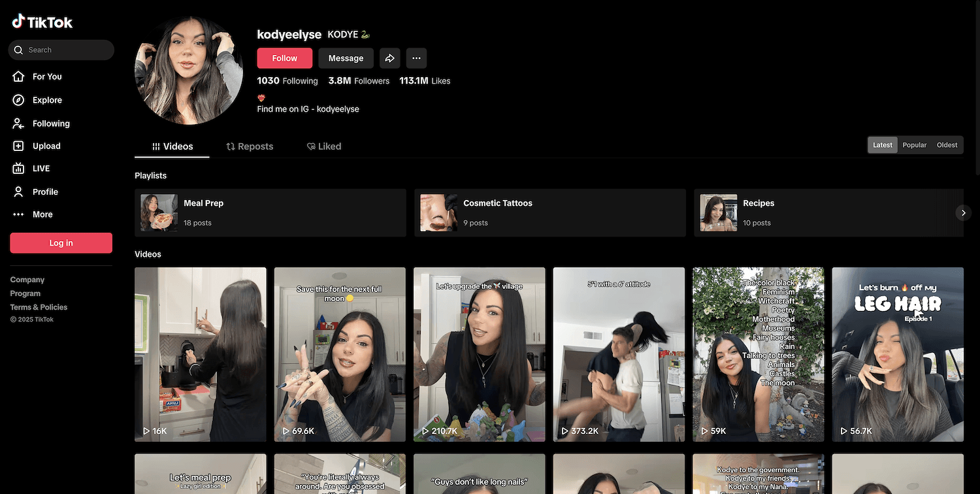Click the red Follow button

pyautogui.click(x=284, y=58)
